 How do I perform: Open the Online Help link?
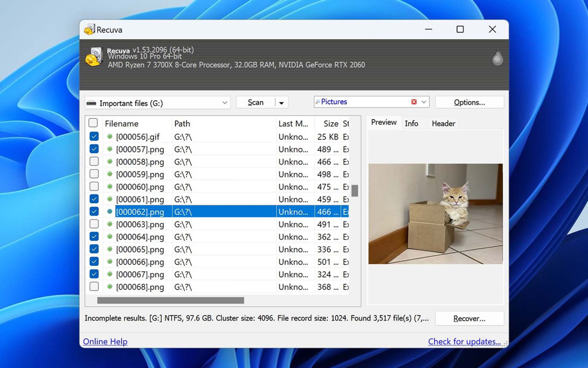(105, 341)
